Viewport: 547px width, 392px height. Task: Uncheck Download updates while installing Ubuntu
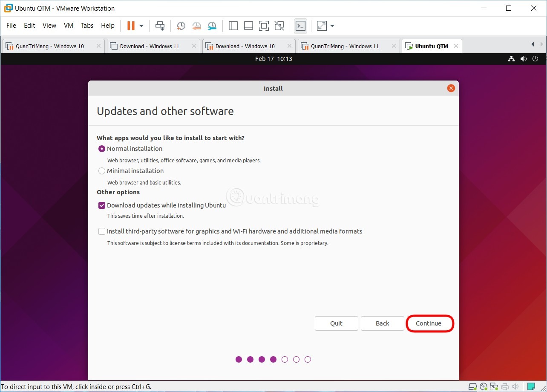[102, 205]
